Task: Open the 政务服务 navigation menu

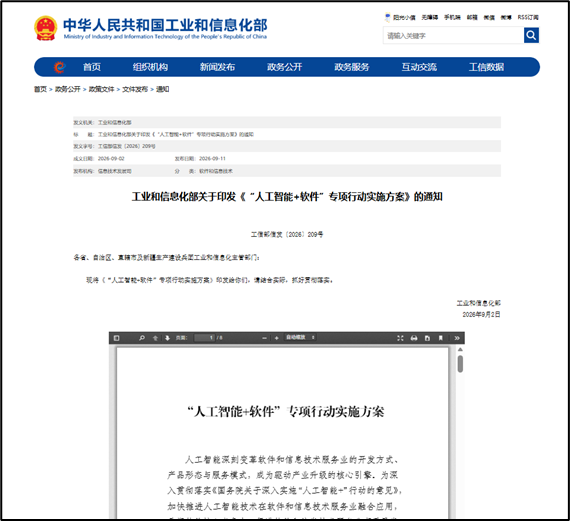Action: [x=352, y=67]
